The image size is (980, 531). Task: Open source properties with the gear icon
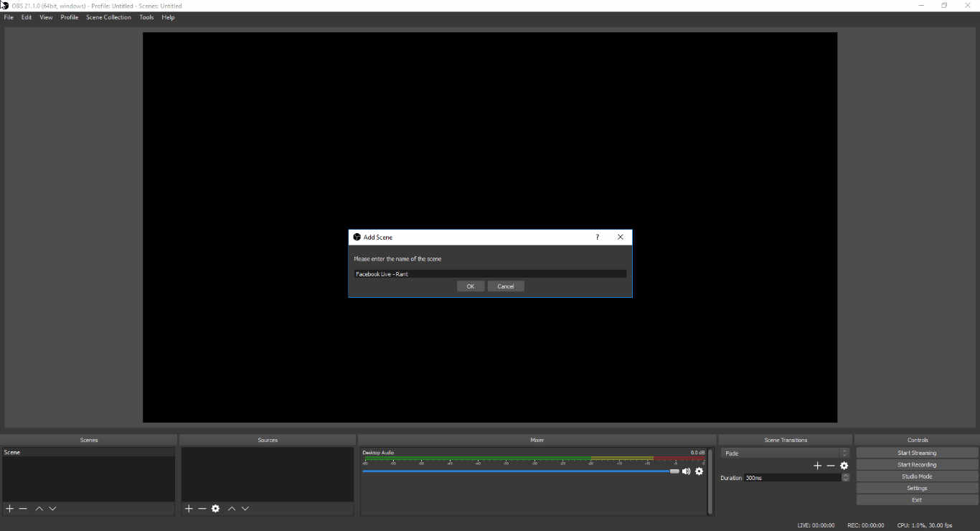215,508
